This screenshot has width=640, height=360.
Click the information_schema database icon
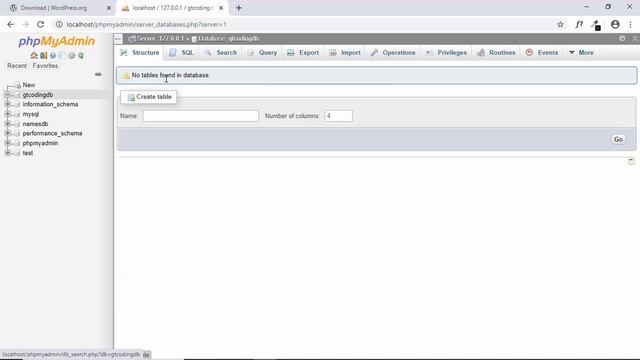(17, 104)
